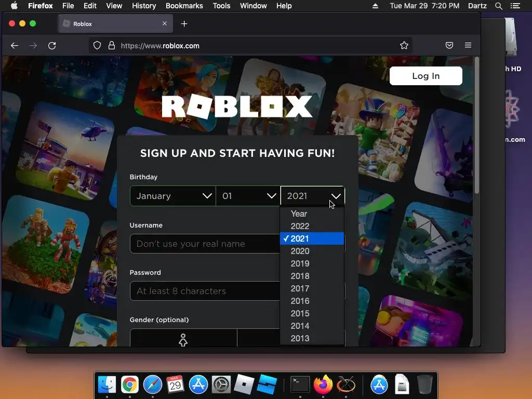Reload the Roblox page
Screen dimensions: 532x399
tap(52, 46)
